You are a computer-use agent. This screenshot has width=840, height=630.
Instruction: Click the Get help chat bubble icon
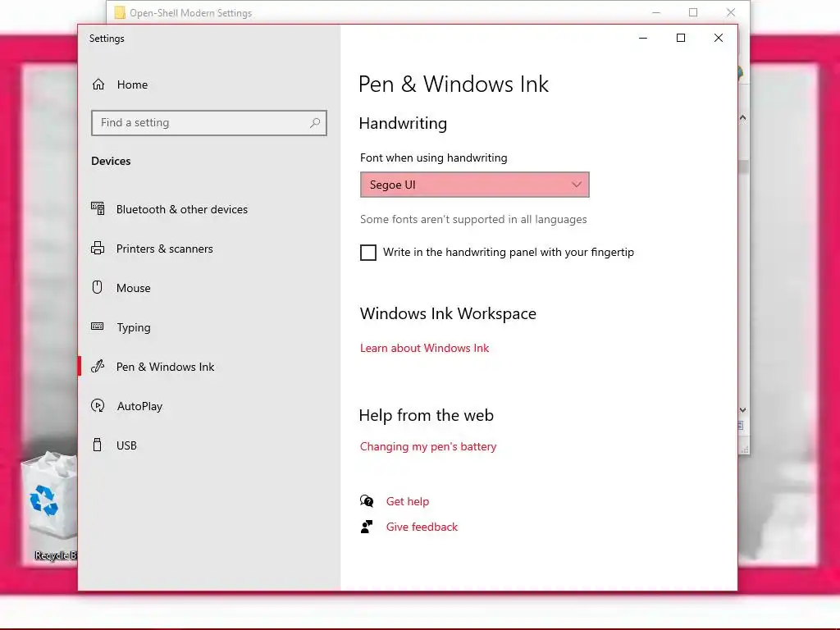(367, 501)
